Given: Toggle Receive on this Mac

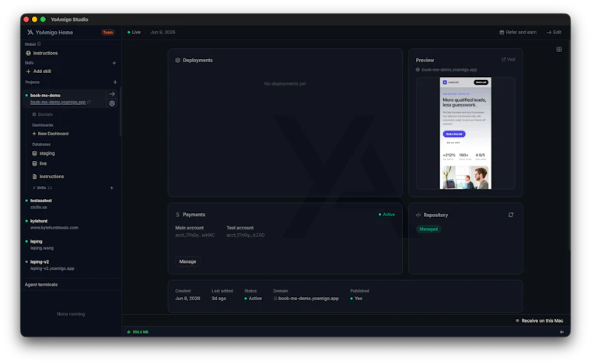Looking at the screenshot, I should coord(540,320).
